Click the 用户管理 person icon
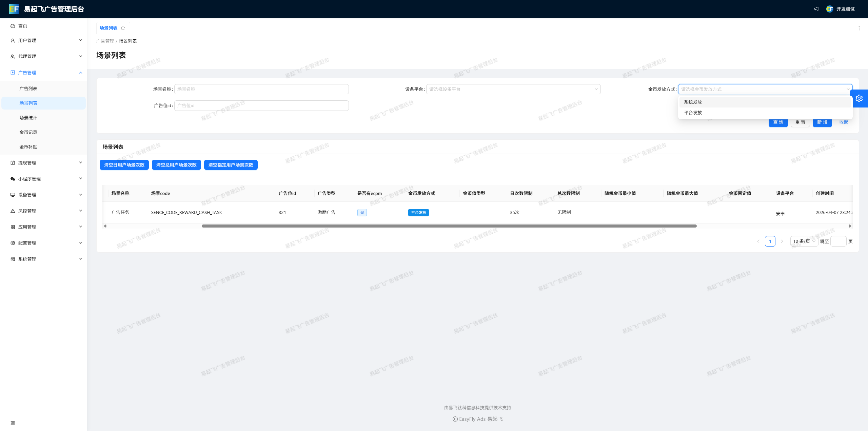The image size is (868, 431). click(13, 40)
